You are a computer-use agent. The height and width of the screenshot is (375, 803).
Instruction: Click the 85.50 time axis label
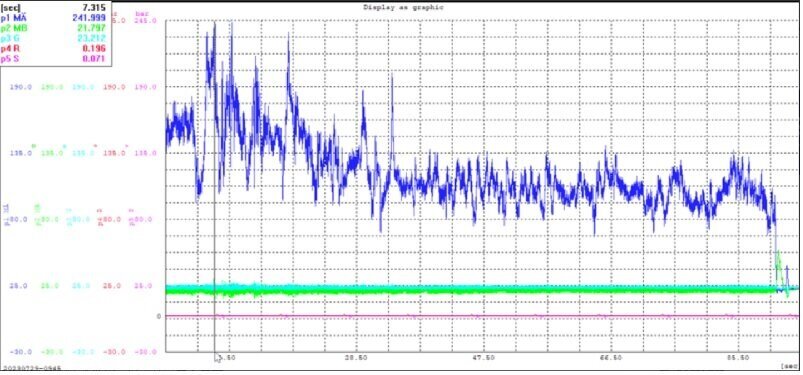(738, 358)
